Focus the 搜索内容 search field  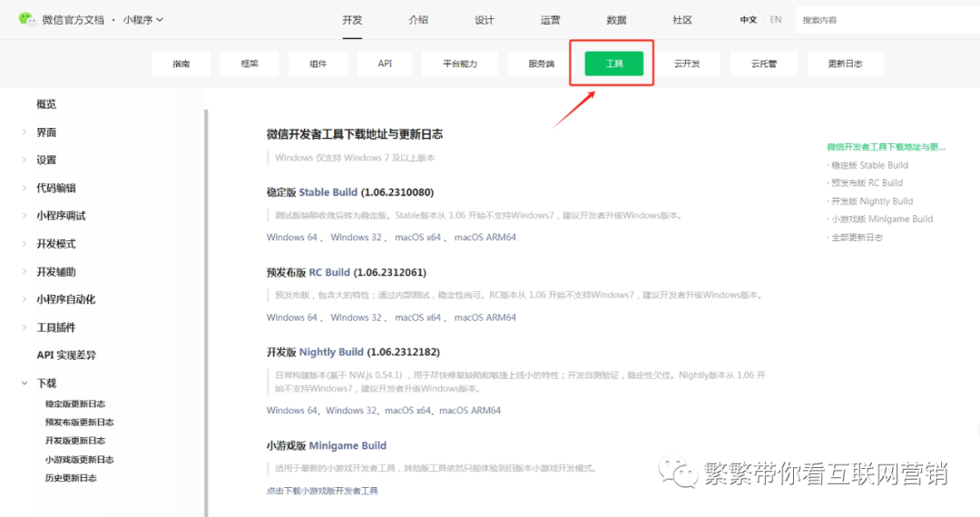(x=887, y=20)
